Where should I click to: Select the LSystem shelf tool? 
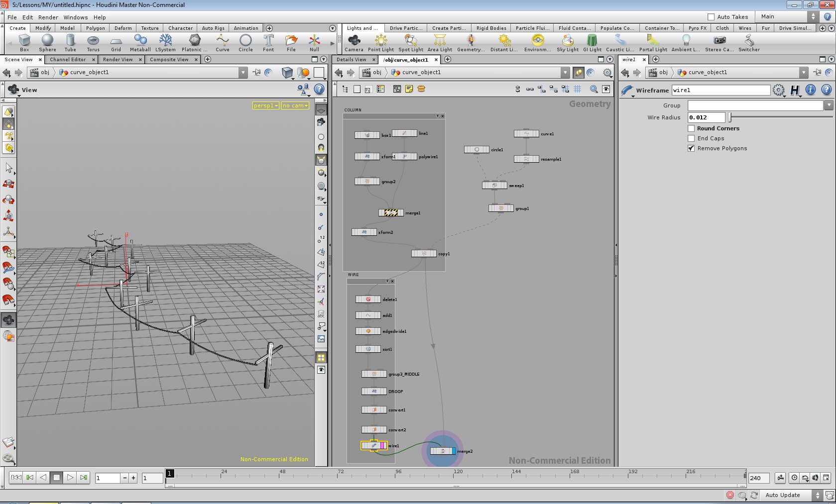click(x=165, y=42)
